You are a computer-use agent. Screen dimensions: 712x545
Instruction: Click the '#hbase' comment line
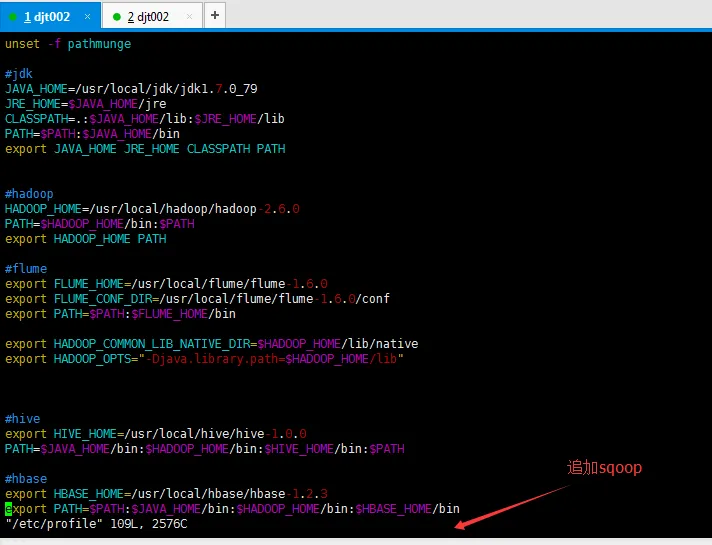26,478
